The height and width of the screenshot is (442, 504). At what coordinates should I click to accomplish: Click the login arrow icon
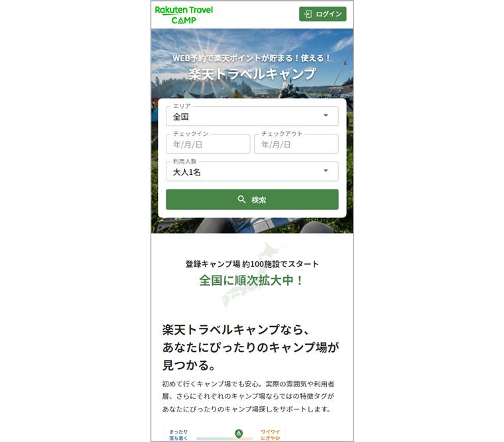pos(308,14)
